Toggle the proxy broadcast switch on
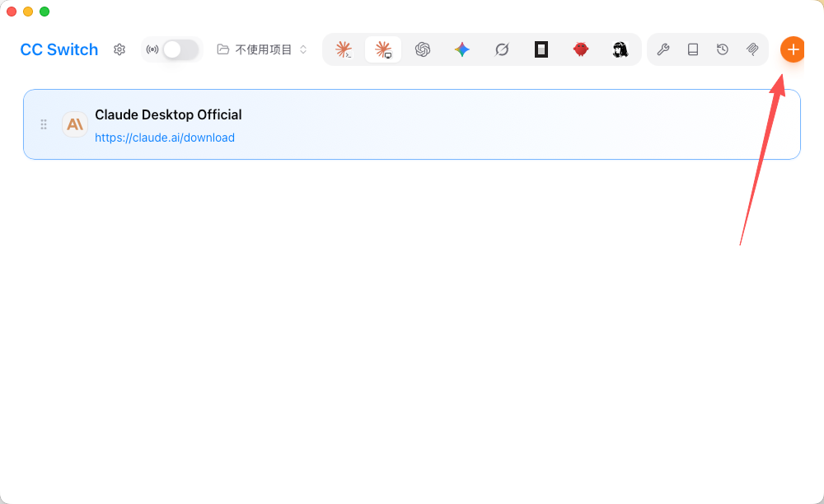Viewport: 824px width, 504px height. pyautogui.click(x=180, y=49)
